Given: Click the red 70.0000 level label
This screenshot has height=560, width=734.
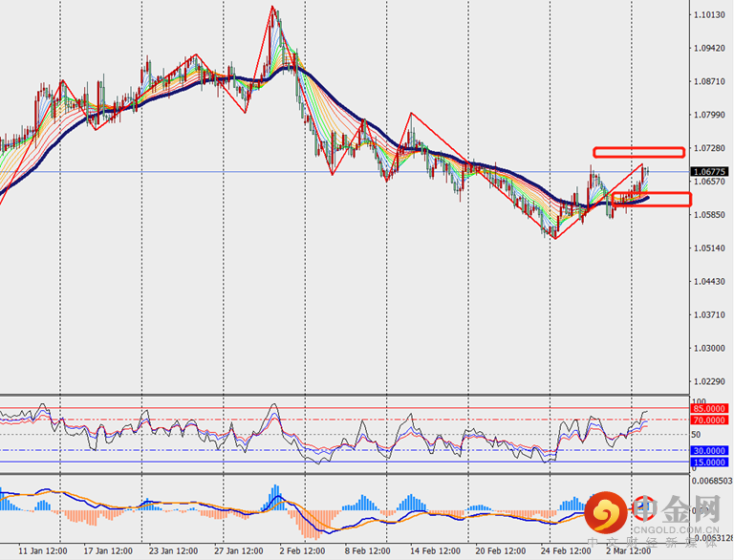Looking at the screenshot, I should point(709,420).
